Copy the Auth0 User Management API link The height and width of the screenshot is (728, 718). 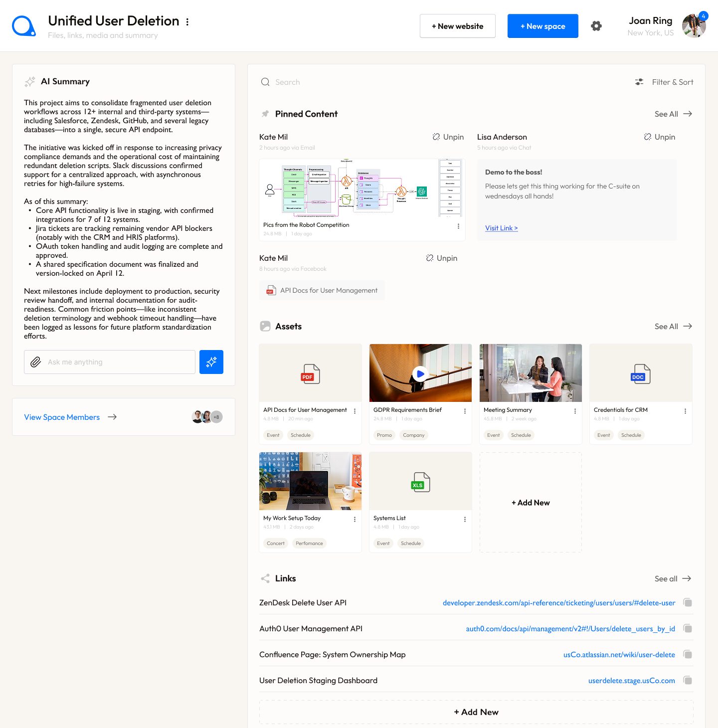point(688,629)
